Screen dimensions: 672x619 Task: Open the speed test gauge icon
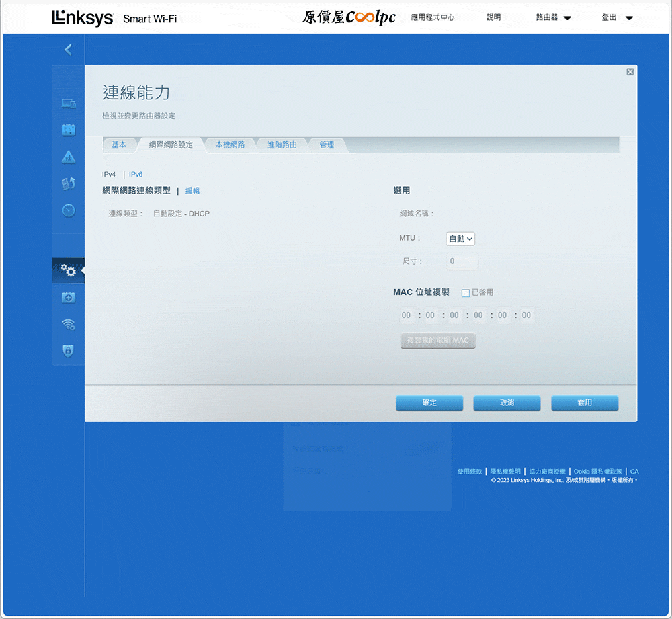[x=69, y=210]
